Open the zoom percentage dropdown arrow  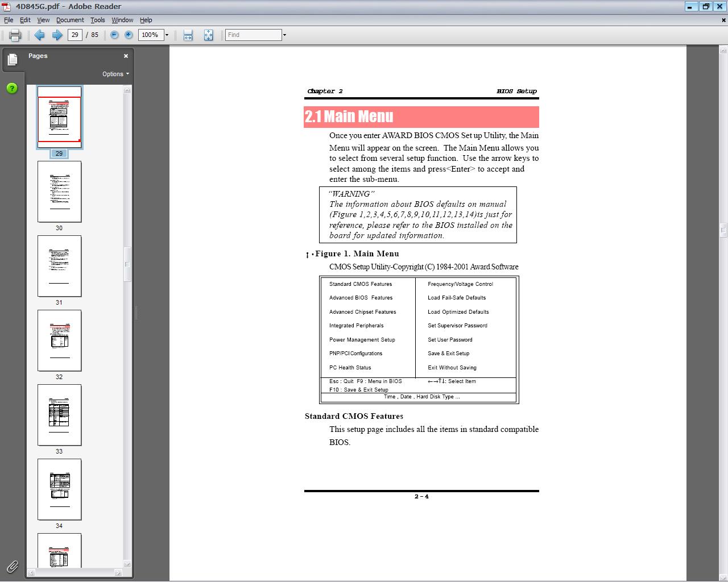[167, 35]
